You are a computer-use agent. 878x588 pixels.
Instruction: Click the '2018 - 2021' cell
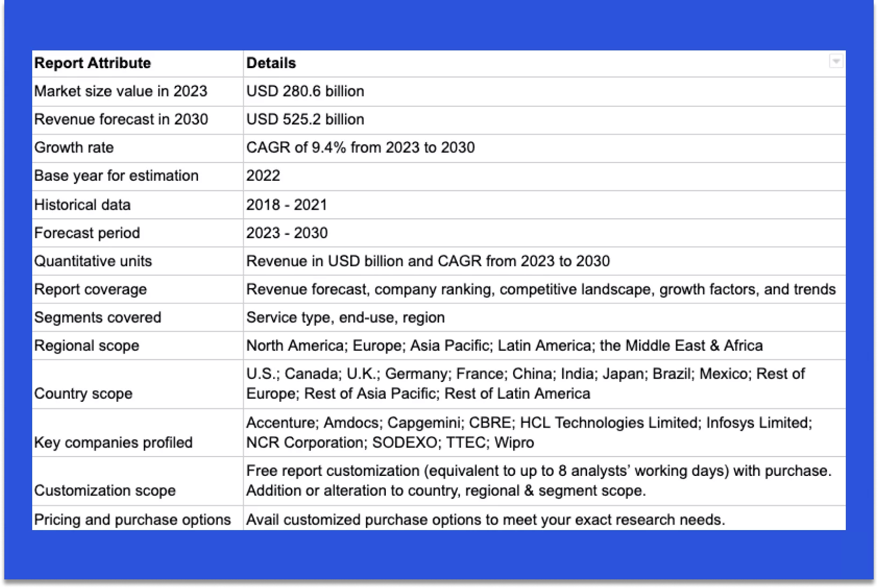544,205
